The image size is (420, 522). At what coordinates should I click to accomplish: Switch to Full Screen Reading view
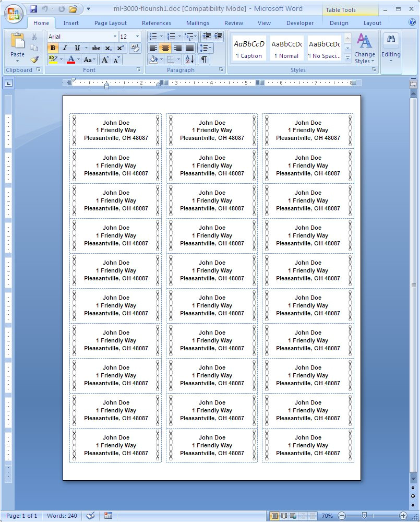283,516
